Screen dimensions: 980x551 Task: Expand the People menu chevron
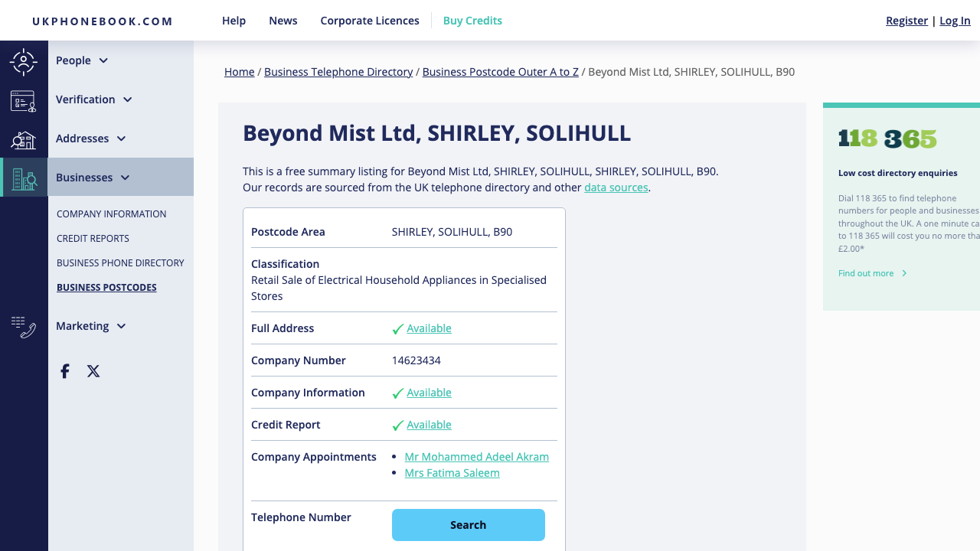pos(106,60)
